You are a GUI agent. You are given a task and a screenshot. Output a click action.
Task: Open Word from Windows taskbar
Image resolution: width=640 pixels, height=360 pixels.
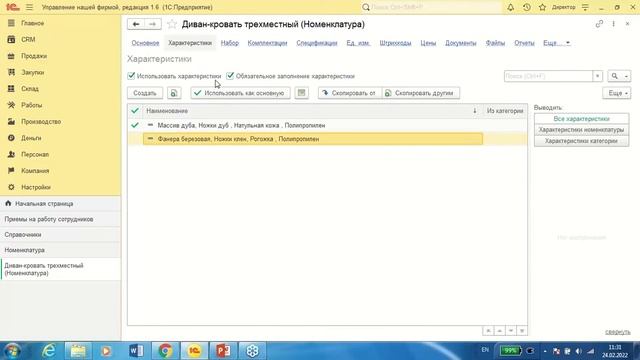pos(136,351)
